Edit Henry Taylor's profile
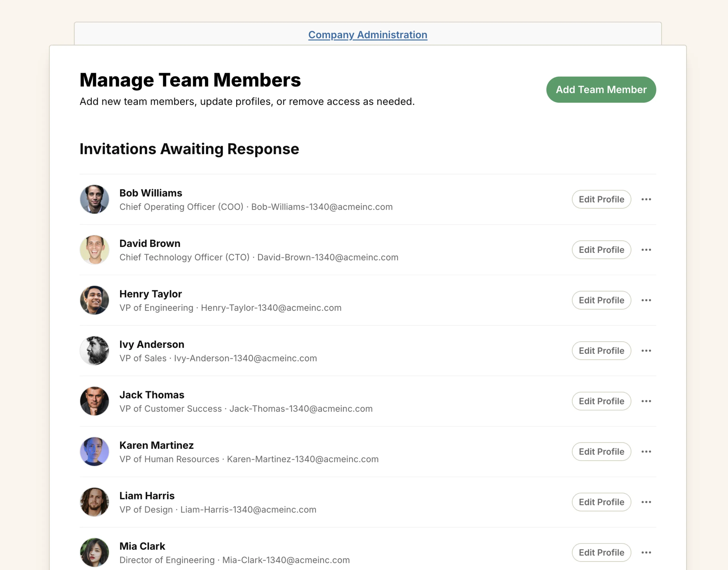Viewport: 728px width, 570px height. [x=601, y=300]
